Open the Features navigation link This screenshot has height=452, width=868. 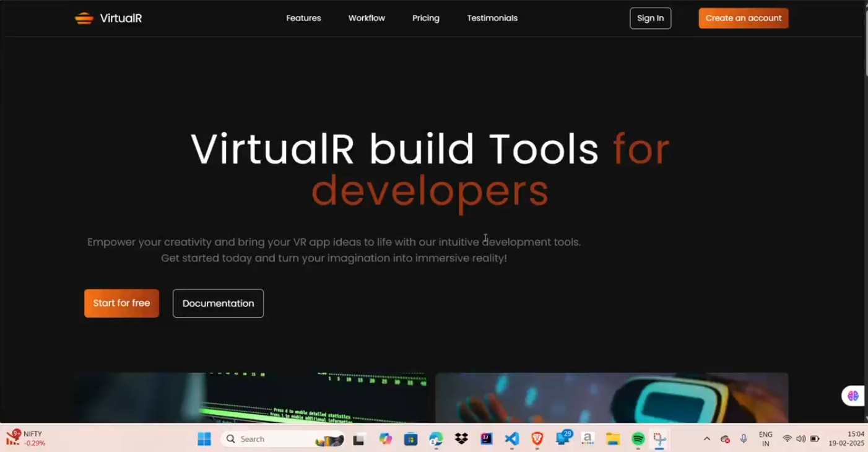coord(303,19)
